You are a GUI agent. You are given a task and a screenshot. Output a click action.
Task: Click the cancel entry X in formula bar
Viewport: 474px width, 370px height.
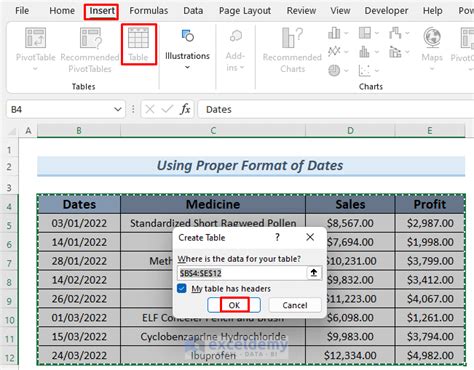[150, 109]
